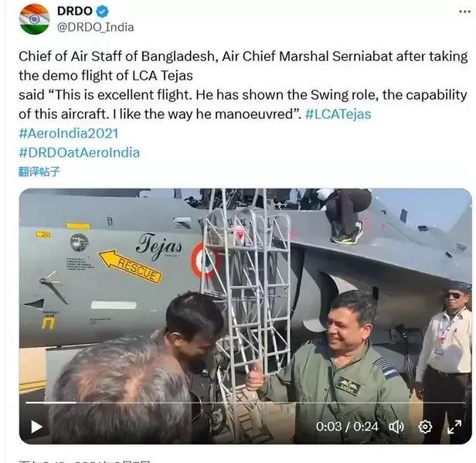This screenshot has width=476, height=463.
Task: Open the #DRDOatAeroIndia hashtag
Action: click(80, 153)
